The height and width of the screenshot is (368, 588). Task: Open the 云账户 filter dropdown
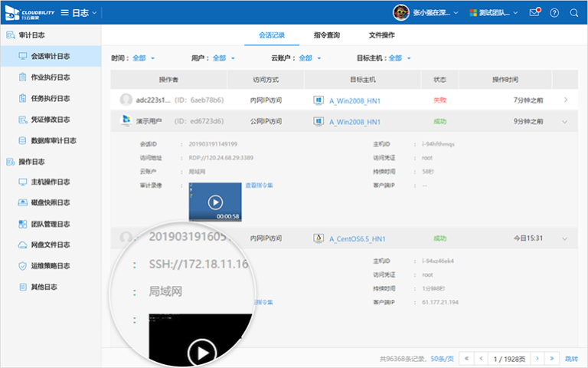[x=305, y=58]
